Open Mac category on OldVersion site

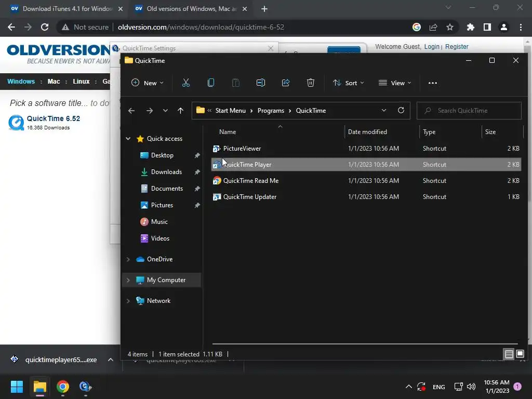click(x=54, y=82)
